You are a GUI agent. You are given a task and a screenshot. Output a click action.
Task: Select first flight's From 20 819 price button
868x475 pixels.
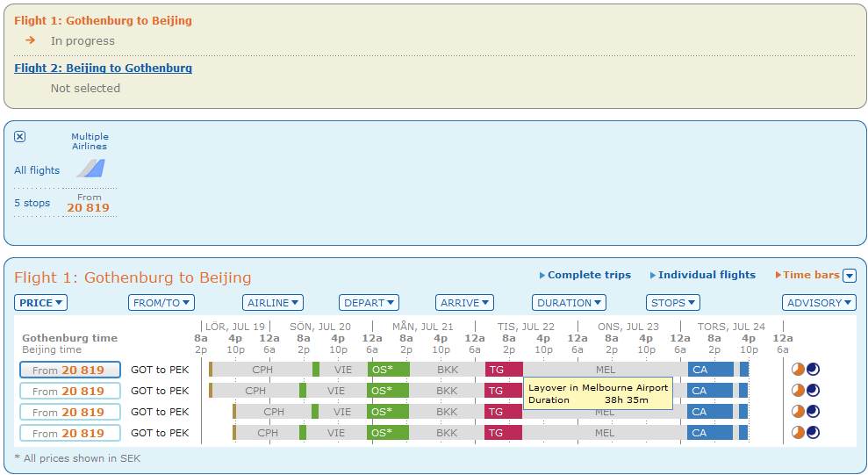pyautogui.click(x=70, y=370)
